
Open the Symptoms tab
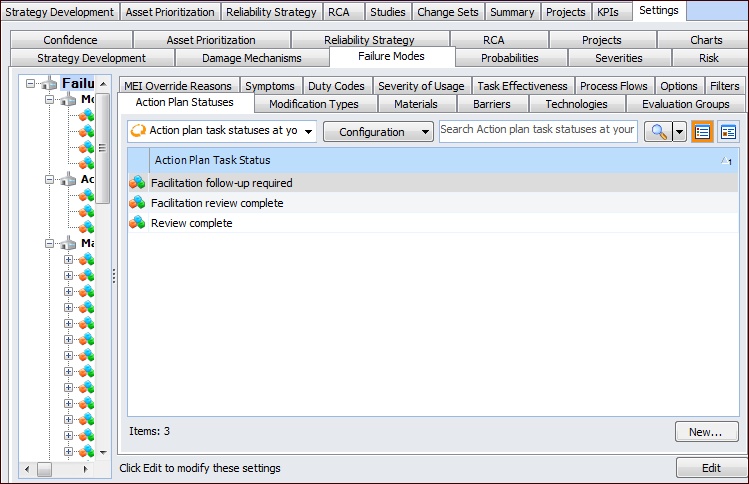tap(270, 86)
